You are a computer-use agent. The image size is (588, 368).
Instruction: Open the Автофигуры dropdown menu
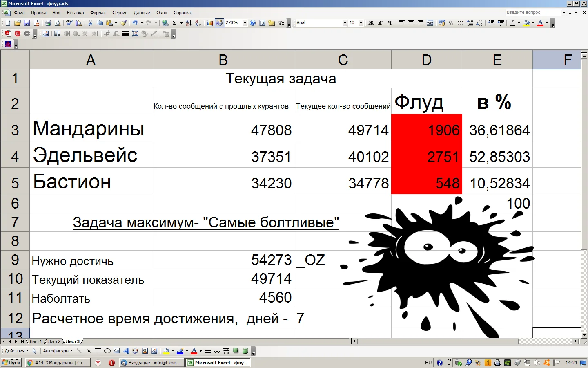pyautogui.click(x=58, y=351)
